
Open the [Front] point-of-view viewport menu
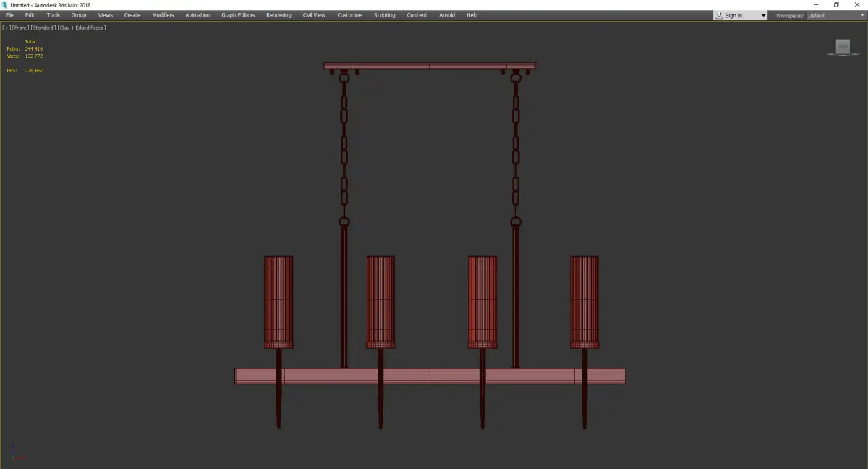[x=20, y=28]
